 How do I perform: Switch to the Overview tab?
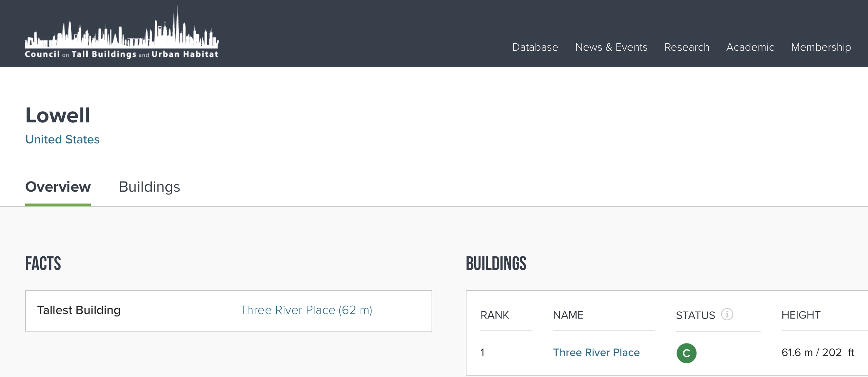(58, 187)
